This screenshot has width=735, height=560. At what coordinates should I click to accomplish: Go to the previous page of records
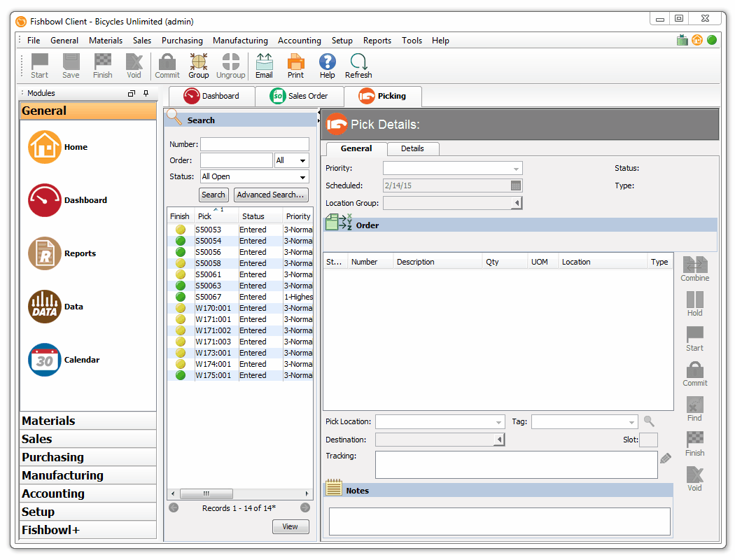pos(174,508)
